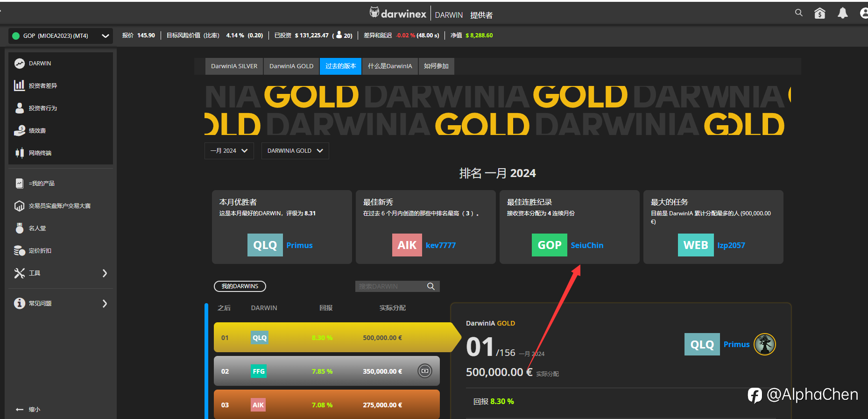Open Primus link in detail panel
The image size is (868, 419).
(736, 344)
